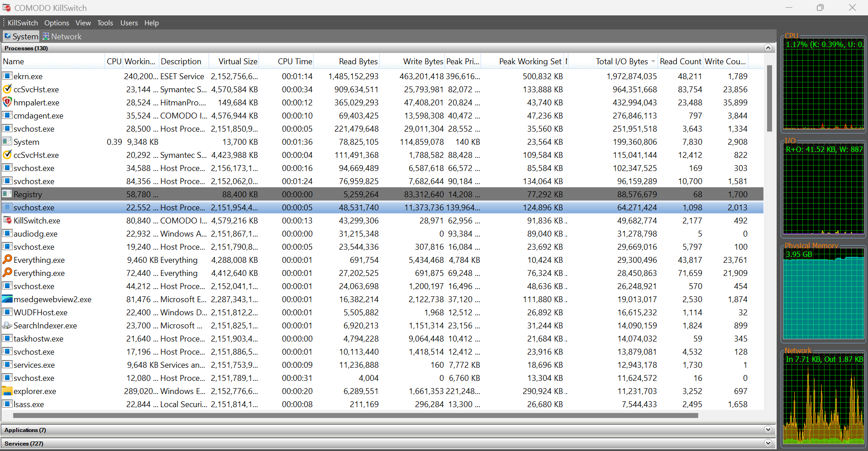The height and width of the screenshot is (451, 868).
Task: Click the explorer.exe folder icon
Action: pos(7,391)
